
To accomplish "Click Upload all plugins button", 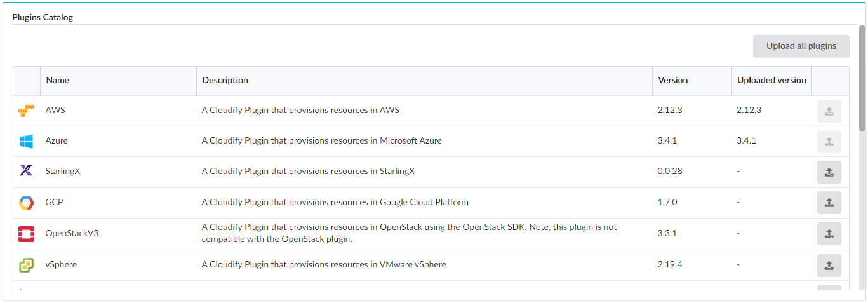I will (x=801, y=46).
